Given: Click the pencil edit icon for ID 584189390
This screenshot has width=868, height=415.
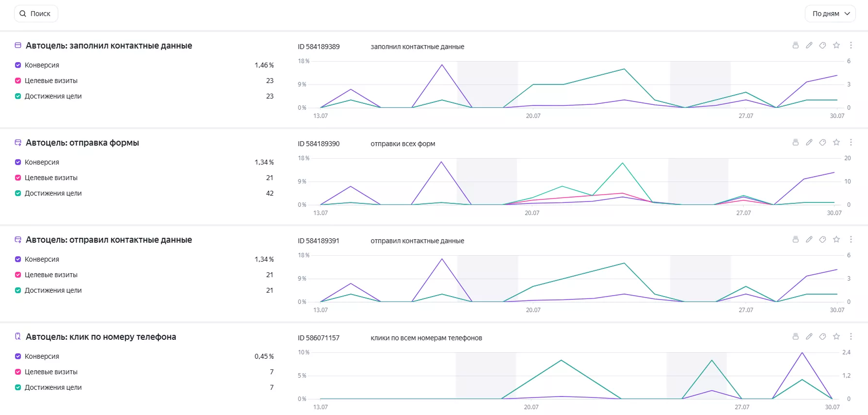Looking at the screenshot, I should click(809, 142).
